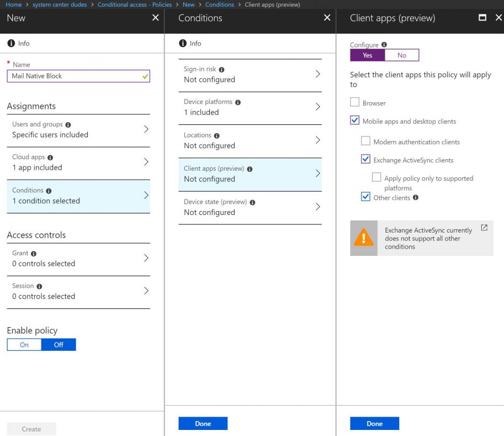Select No under Configure

coord(402,55)
